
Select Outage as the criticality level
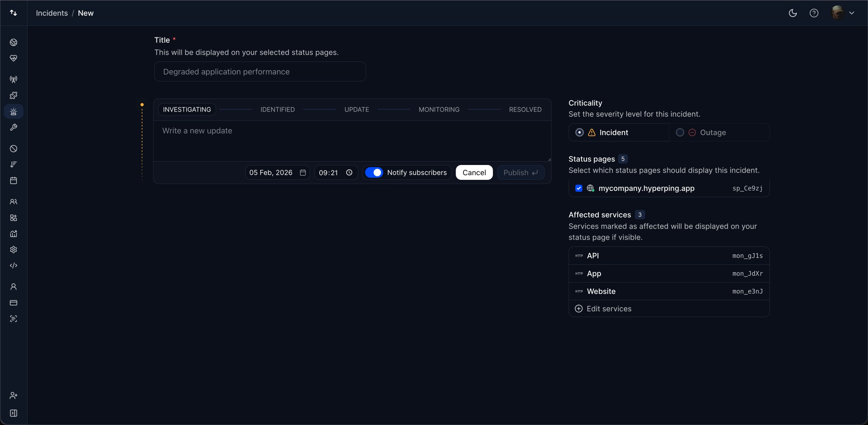pyautogui.click(x=680, y=132)
